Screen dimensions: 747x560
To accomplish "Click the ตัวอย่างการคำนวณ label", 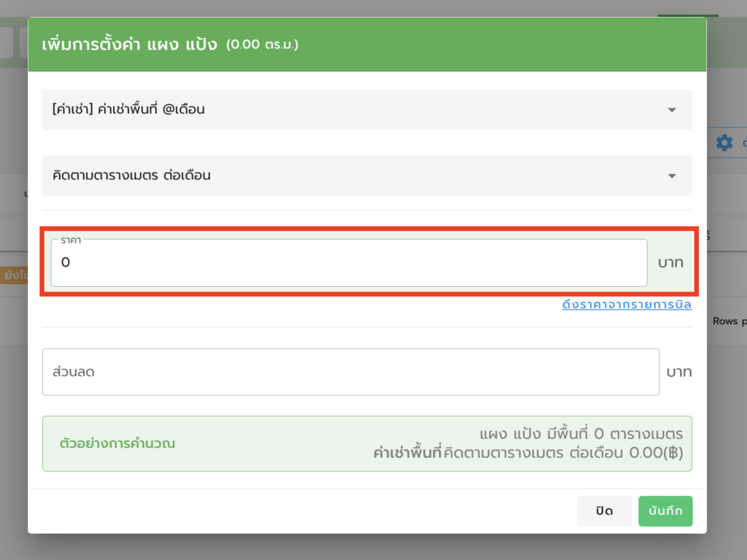I will click(x=117, y=443).
